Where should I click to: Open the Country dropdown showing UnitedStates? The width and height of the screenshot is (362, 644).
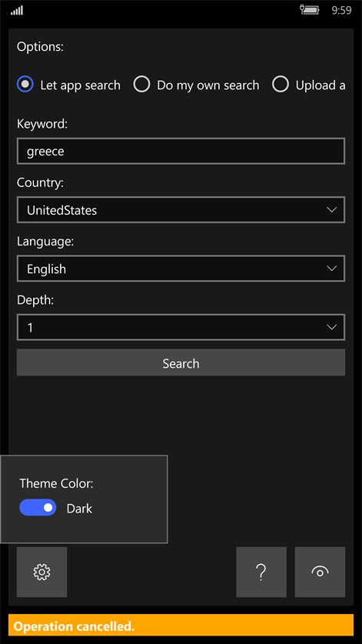coord(181,210)
